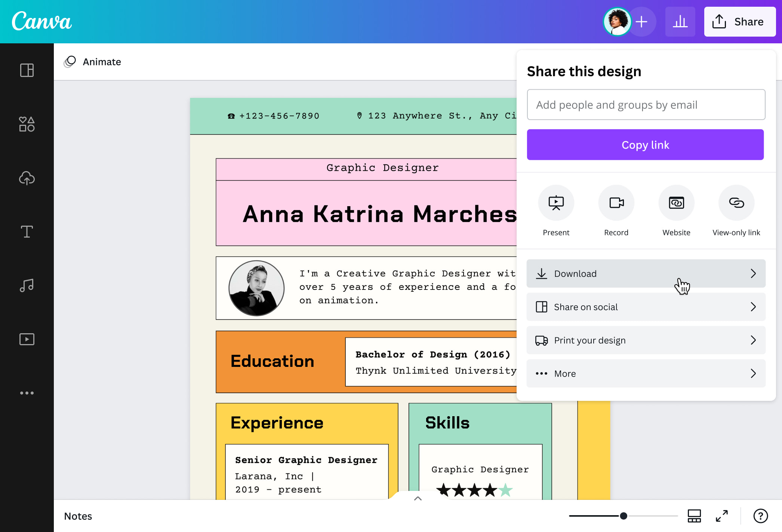Open the Templates panel at sidebar top
Viewport: 782px width, 532px height.
click(27, 70)
